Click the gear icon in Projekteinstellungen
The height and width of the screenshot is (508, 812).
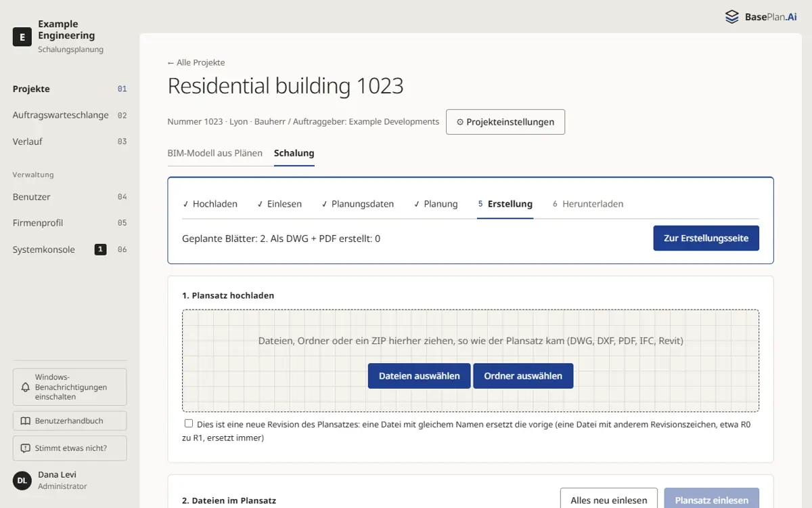460,123
